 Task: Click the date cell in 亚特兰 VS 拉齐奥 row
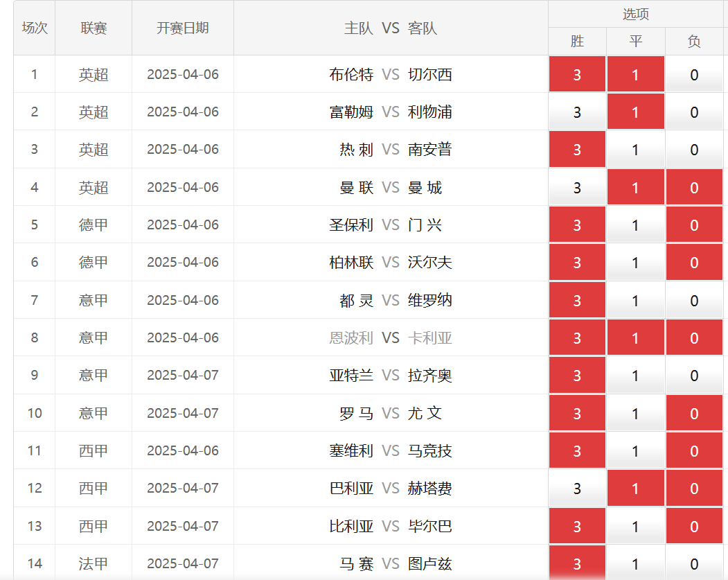(183, 375)
